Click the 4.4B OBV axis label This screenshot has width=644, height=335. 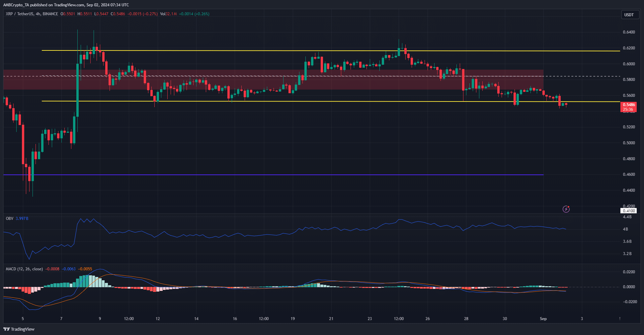(627, 217)
